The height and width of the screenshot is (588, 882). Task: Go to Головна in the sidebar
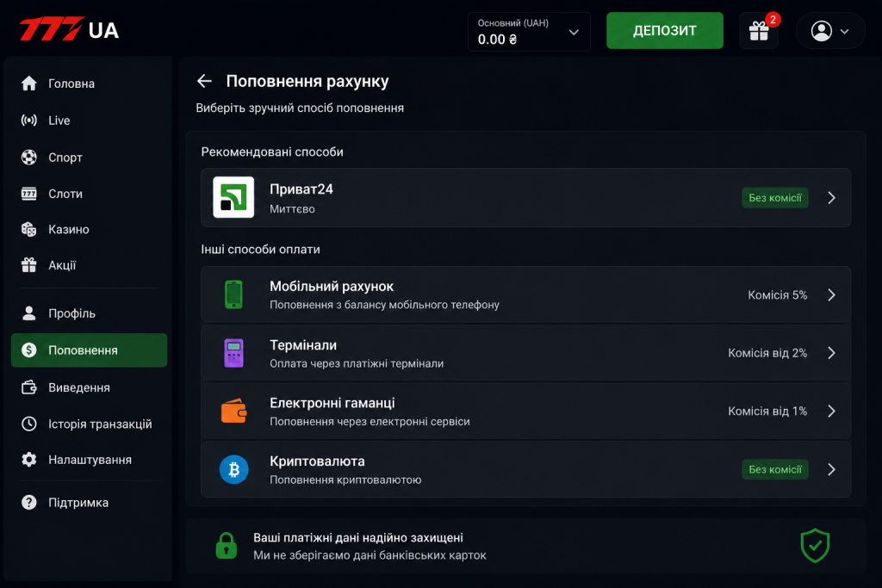tap(71, 84)
